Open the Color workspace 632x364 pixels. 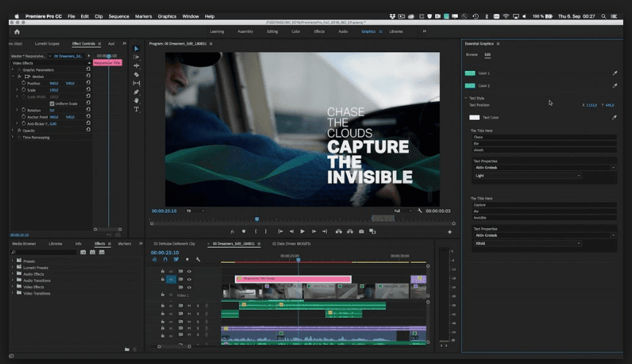coord(296,31)
